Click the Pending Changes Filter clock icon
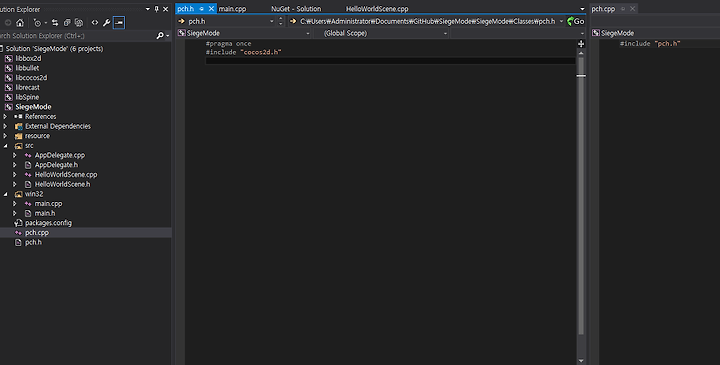The height and width of the screenshot is (365, 720). tap(37, 22)
